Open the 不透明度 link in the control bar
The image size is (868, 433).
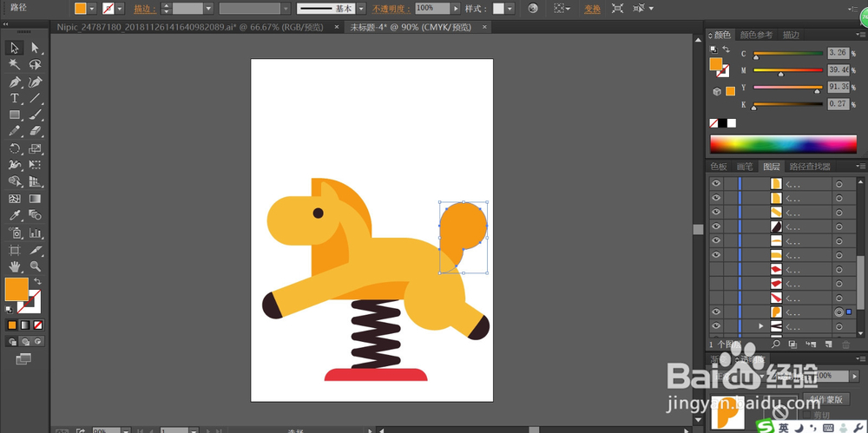pyautogui.click(x=391, y=9)
